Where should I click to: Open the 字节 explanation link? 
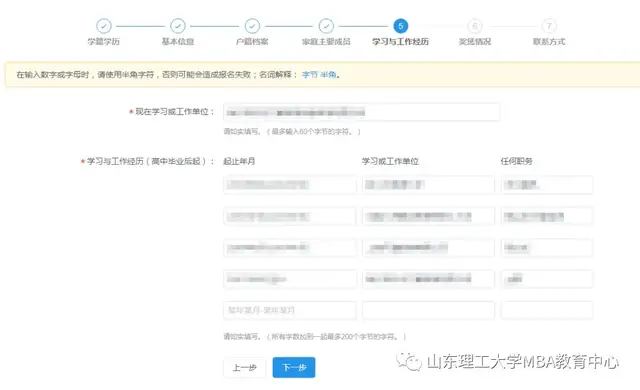pyautogui.click(x=309, y=75)
